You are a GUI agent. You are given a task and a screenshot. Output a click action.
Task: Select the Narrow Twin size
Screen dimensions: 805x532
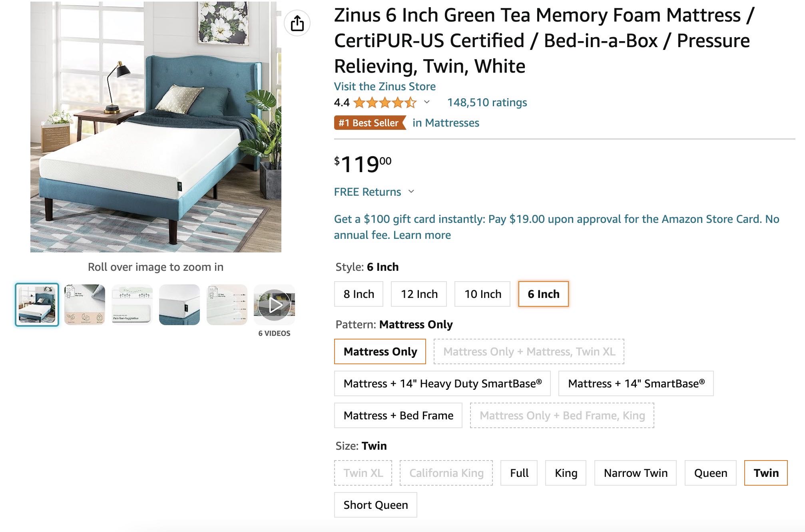click(x=636, y=473)
